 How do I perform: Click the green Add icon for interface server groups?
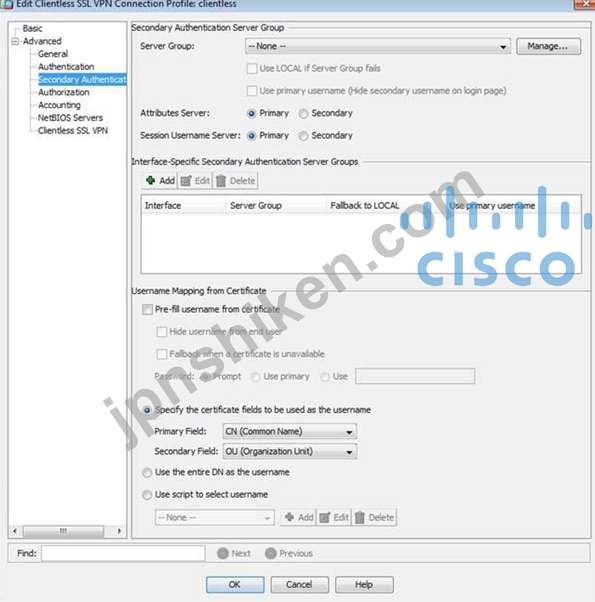point(150,180)
